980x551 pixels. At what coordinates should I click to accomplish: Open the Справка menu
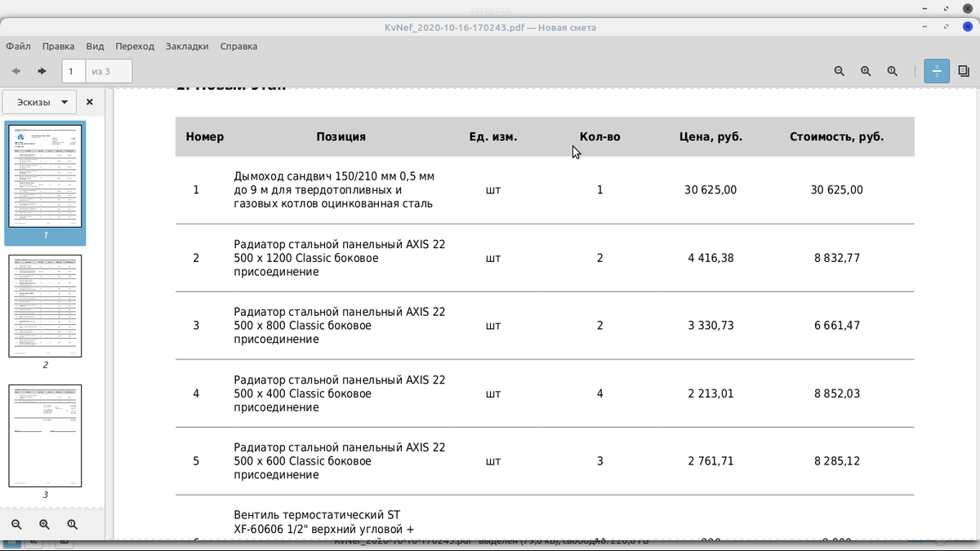238,47
